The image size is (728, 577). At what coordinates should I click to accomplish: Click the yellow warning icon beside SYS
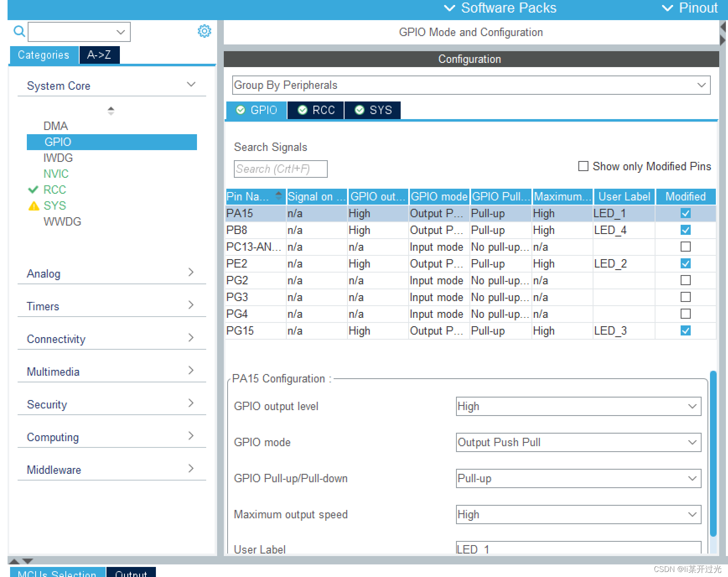click(34, 206)
